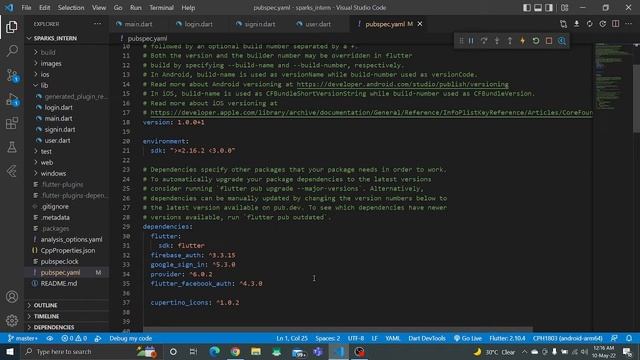Open the File menu

(26, 7)
